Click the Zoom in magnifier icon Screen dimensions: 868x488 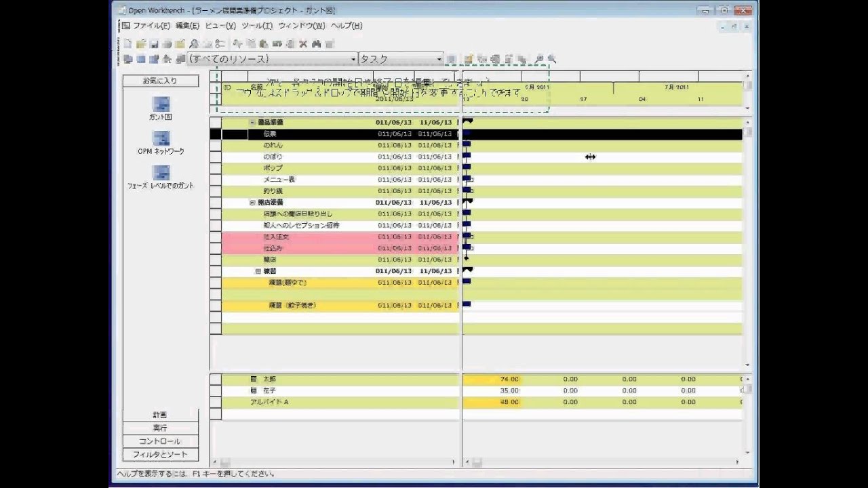pyautogui.click(x=539, y=59)
